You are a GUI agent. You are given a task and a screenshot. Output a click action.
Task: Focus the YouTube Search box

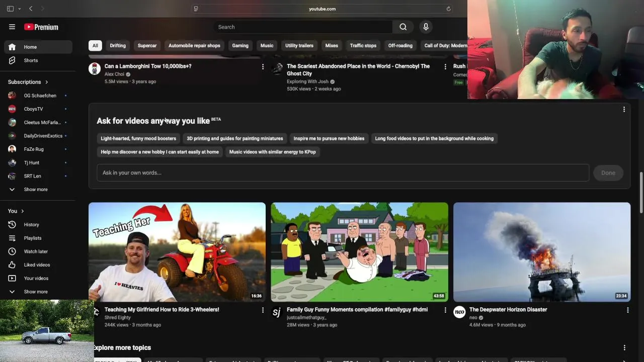point(303,27)
